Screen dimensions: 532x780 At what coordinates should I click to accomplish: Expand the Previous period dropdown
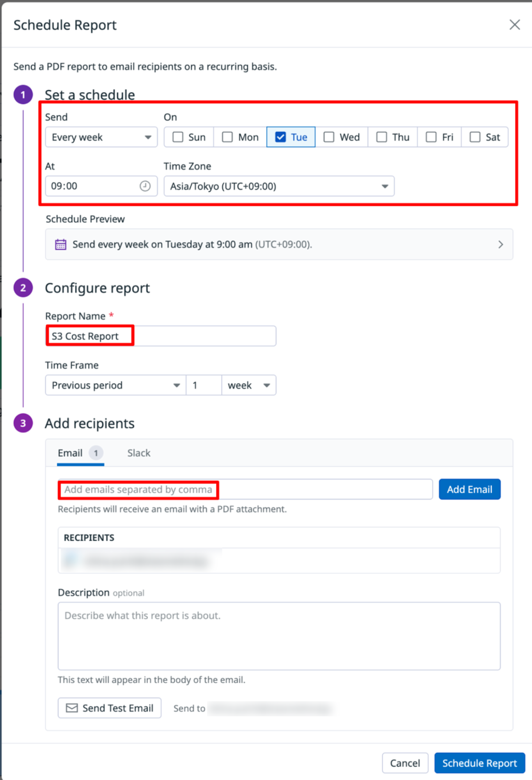pyautogui.click(x=115, y=385)
